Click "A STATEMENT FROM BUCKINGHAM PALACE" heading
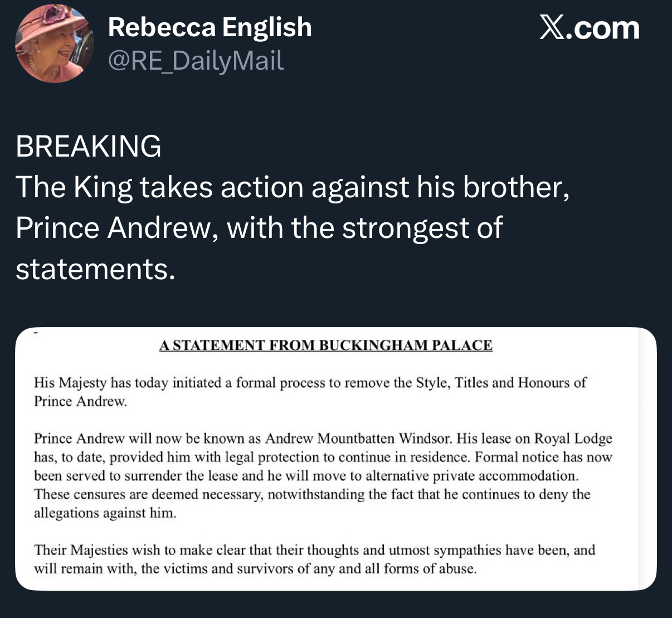The image size is (672, 618). coord(325,346)
